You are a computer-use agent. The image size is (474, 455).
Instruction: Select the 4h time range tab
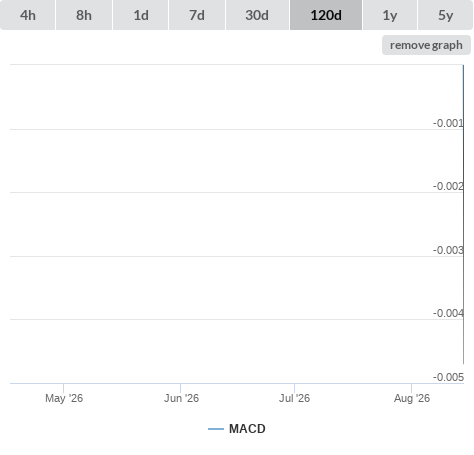28,15
